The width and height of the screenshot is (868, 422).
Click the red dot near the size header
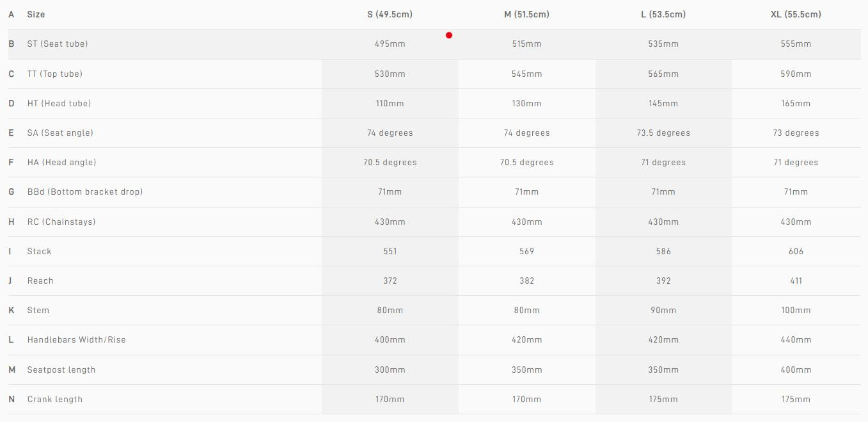click(x=449, y=35)
